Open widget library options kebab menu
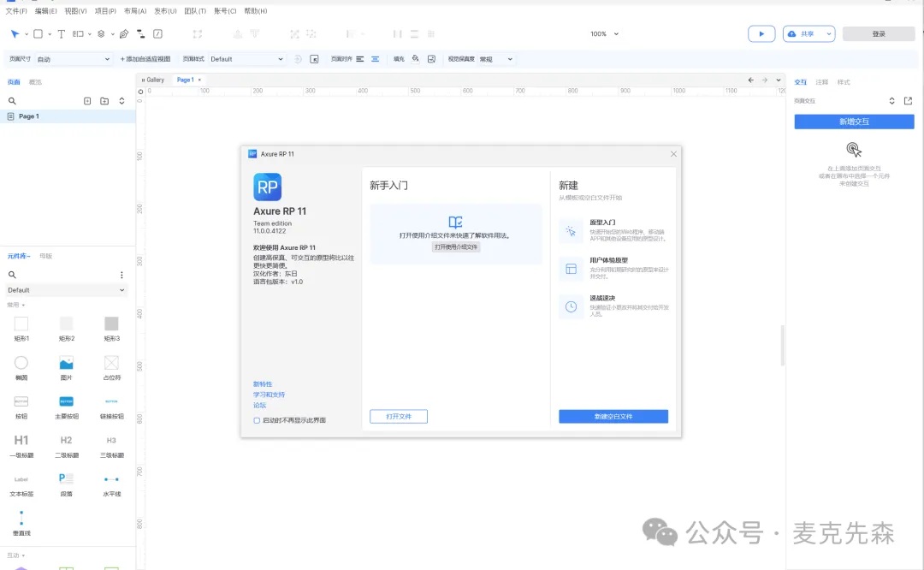The height and width of the screenshot is (570, 924). 122,275
